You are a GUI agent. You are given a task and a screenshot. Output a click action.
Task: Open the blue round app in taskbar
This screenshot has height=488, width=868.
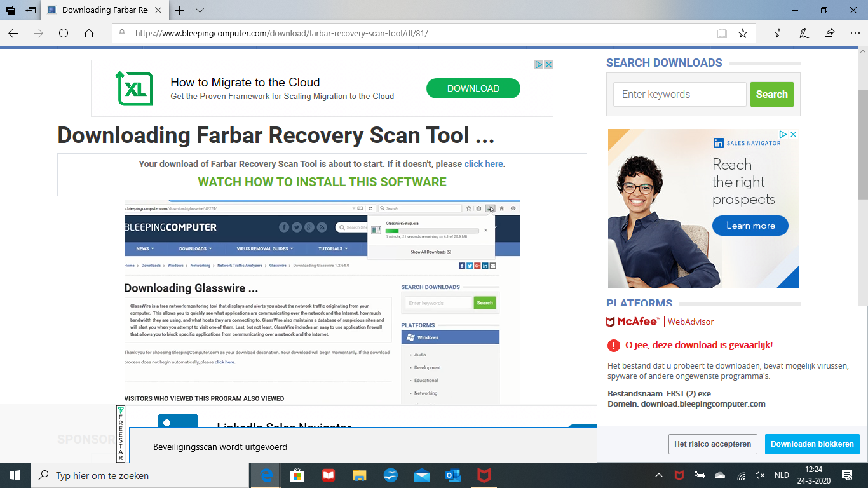click(390, 475)
